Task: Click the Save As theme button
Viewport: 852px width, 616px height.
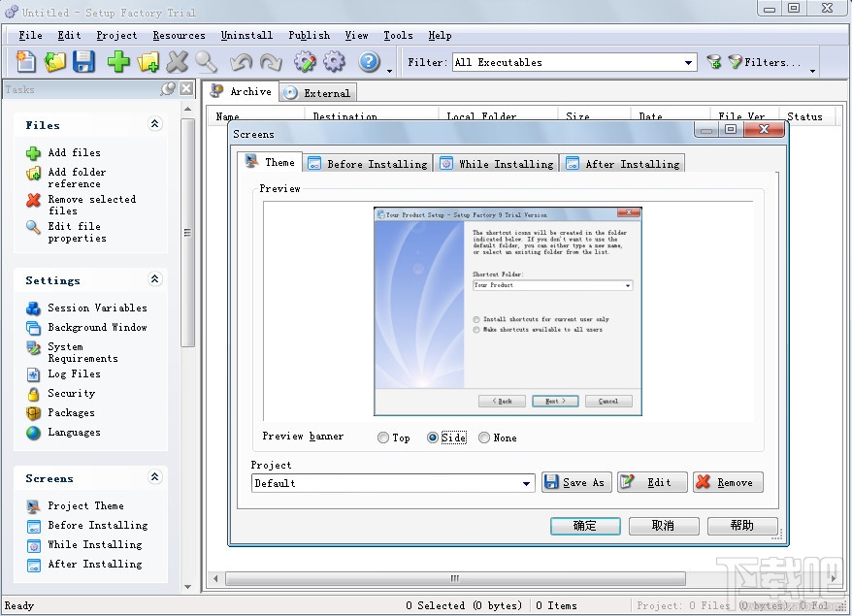Action: coord(576,482)
